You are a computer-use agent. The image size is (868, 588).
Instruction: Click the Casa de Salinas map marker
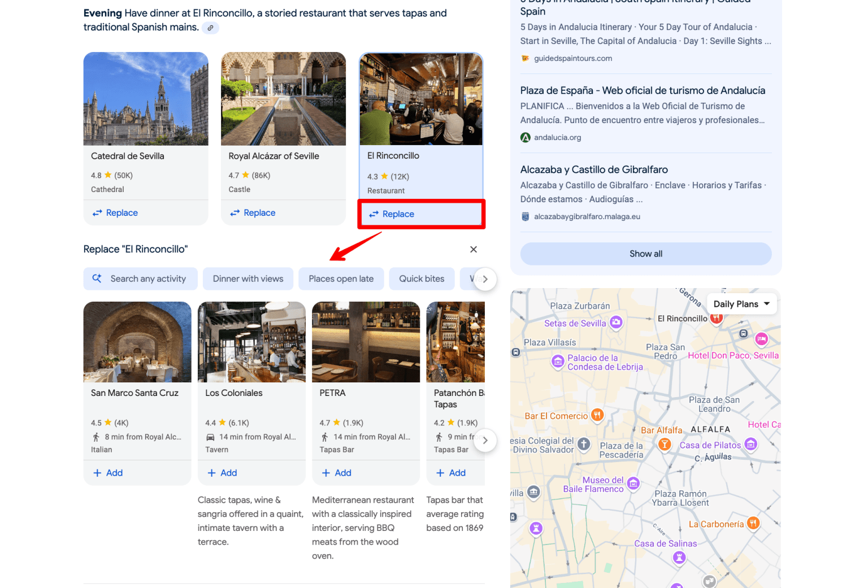(679, 558)
